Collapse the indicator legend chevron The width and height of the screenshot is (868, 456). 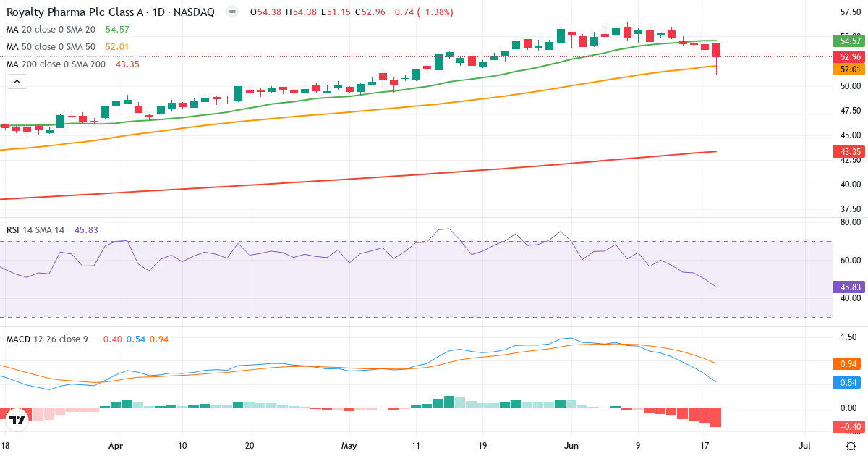pyautogui.click(x=17, y=82)
